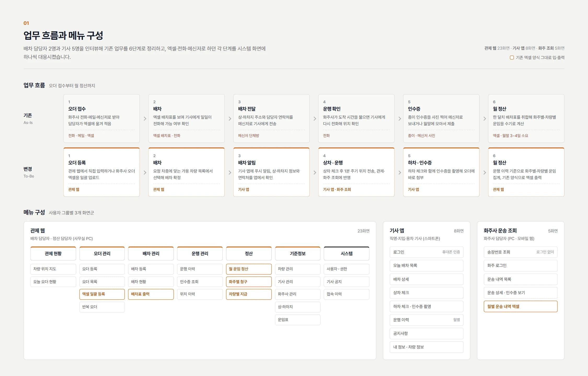Click the chevron arrow after As-Is 운행 확인 card
The height and width of the screenshot is (376, 588).
coord(400,119)
